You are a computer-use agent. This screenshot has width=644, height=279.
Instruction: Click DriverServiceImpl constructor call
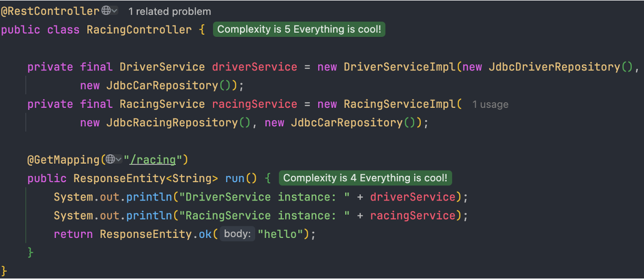tap(400, 67)
